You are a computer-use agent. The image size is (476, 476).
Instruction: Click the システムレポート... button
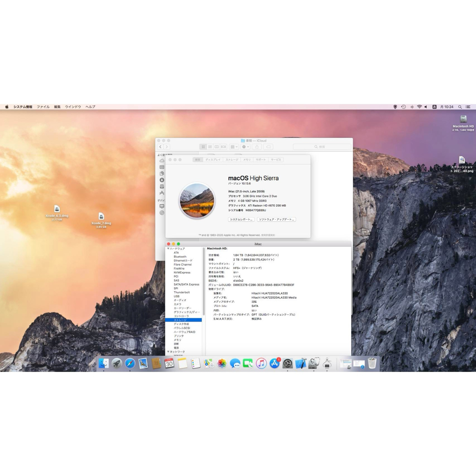pos(241,219)
